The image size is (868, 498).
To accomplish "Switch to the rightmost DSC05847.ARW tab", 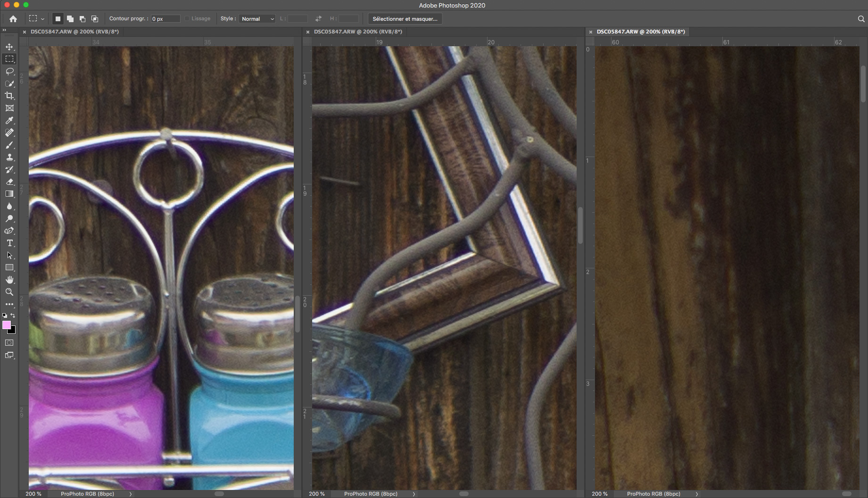I will [x=640, y=32].
